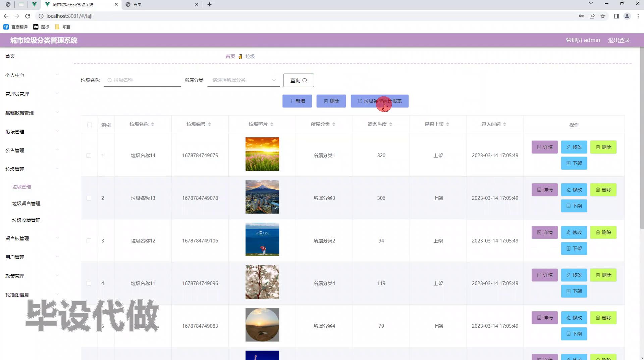Switch to the second 首页 browser tab
The image size is (644, 360).
(162, 4)
